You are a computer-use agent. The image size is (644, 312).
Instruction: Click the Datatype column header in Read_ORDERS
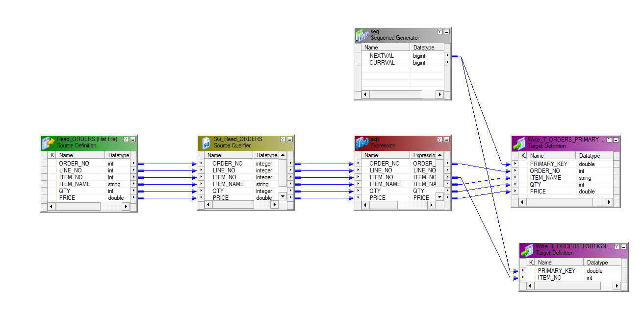point(118,155)
